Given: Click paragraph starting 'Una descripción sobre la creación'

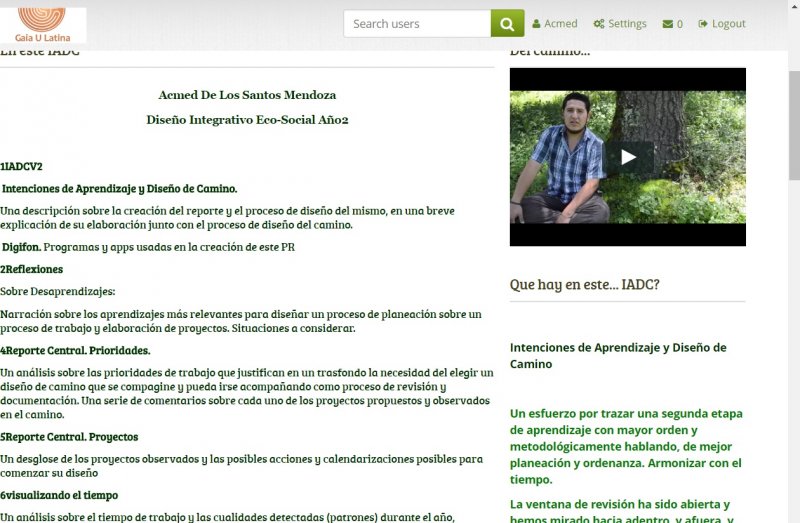Looking at the screenshot, I should pyautogui.click(x=228, y=218).
